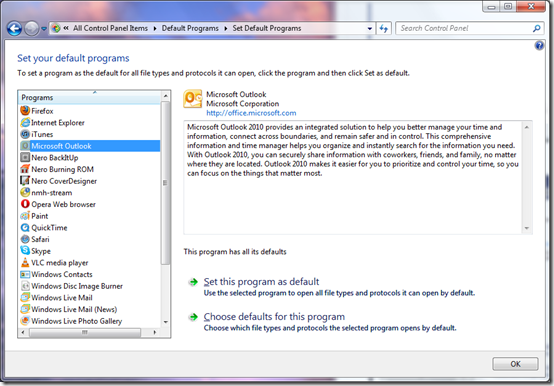This screenshot has height=386, width=554.
Task: Click the horizontal scroll left arrow in Programs list
Action: point(23,332)
